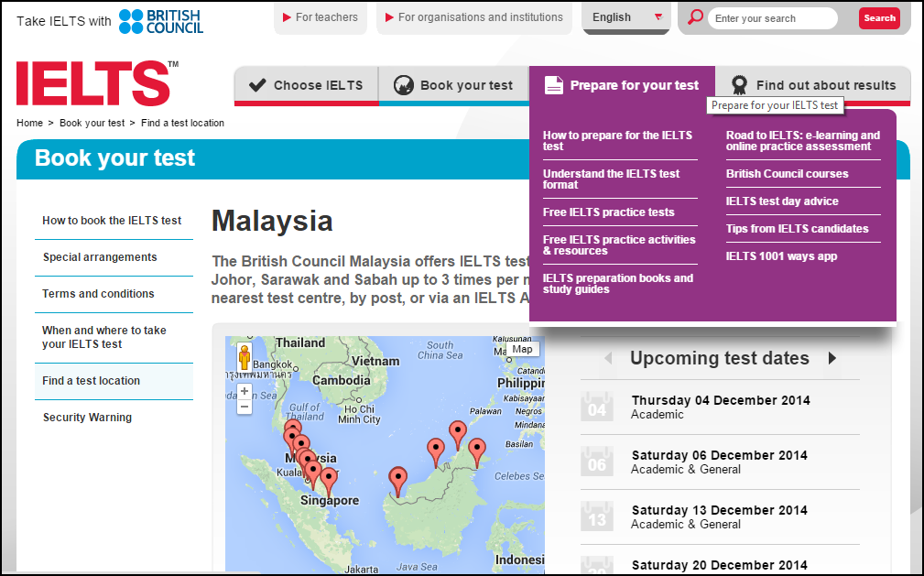Click the map pin near Singapore
Screen dimensions: 924x576
coord(329,483)
